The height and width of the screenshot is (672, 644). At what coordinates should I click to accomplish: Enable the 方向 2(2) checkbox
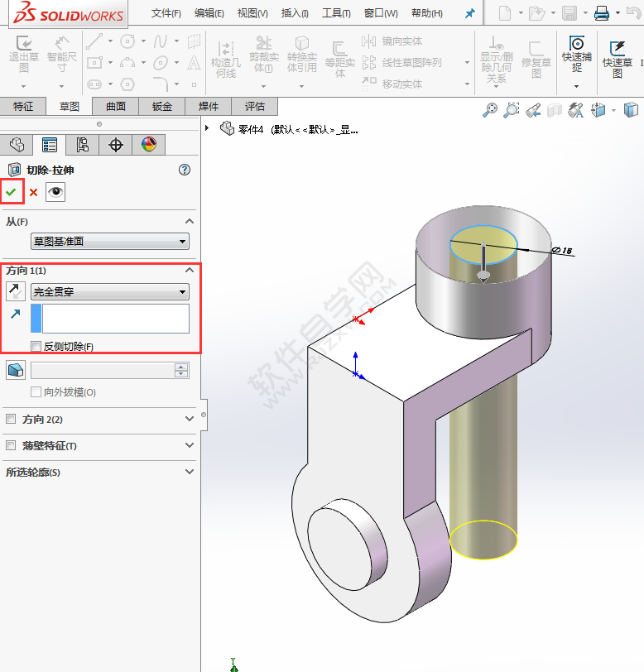[x=11, y=419]
